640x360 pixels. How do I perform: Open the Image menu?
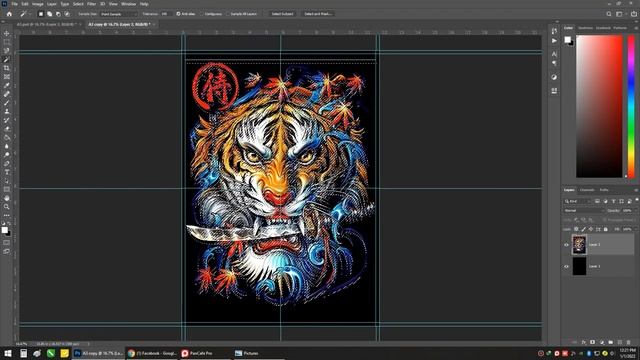coord(38,4)
